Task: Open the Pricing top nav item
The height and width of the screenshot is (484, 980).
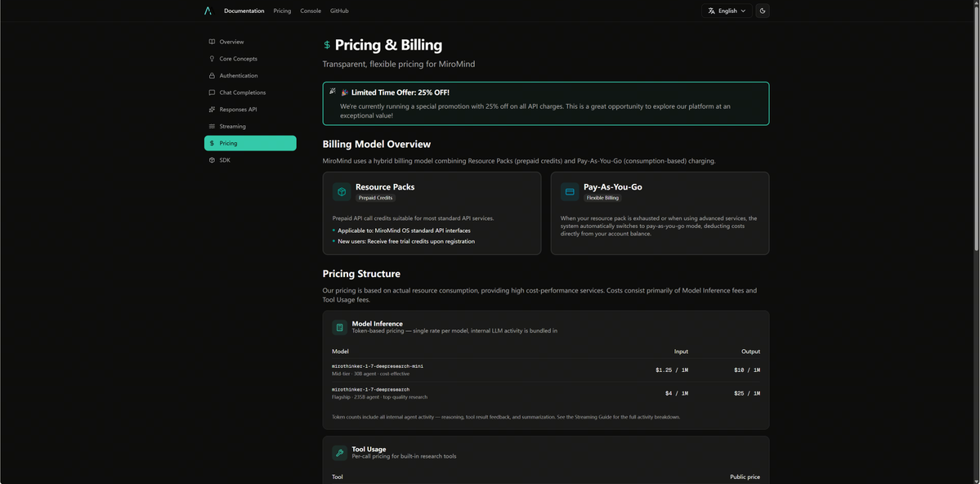Action: pyautogui.click(x=282, y=11)
